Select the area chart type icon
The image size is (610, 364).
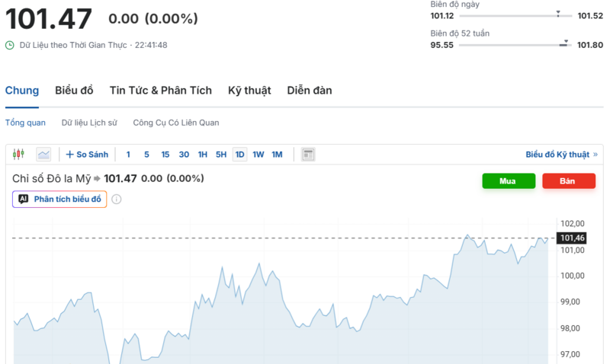pyautogui.click(x=43, y=155)
